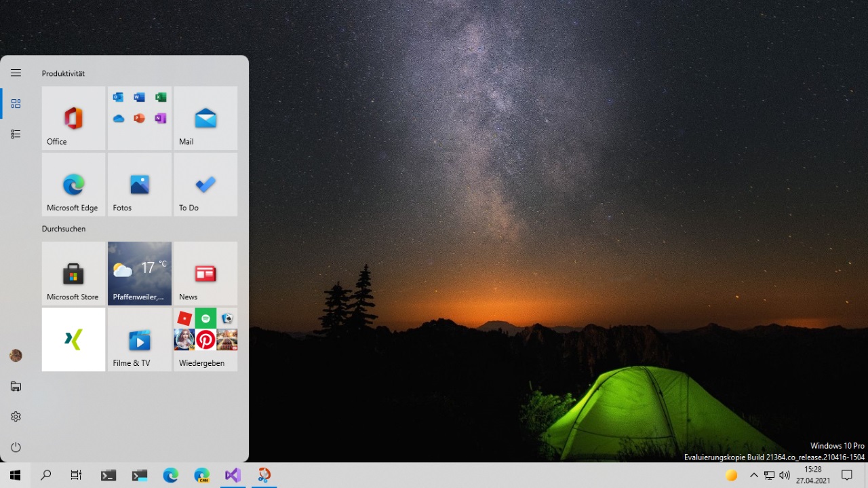
Task: Open the Action Center notifications icon
Action: point(846,475)
